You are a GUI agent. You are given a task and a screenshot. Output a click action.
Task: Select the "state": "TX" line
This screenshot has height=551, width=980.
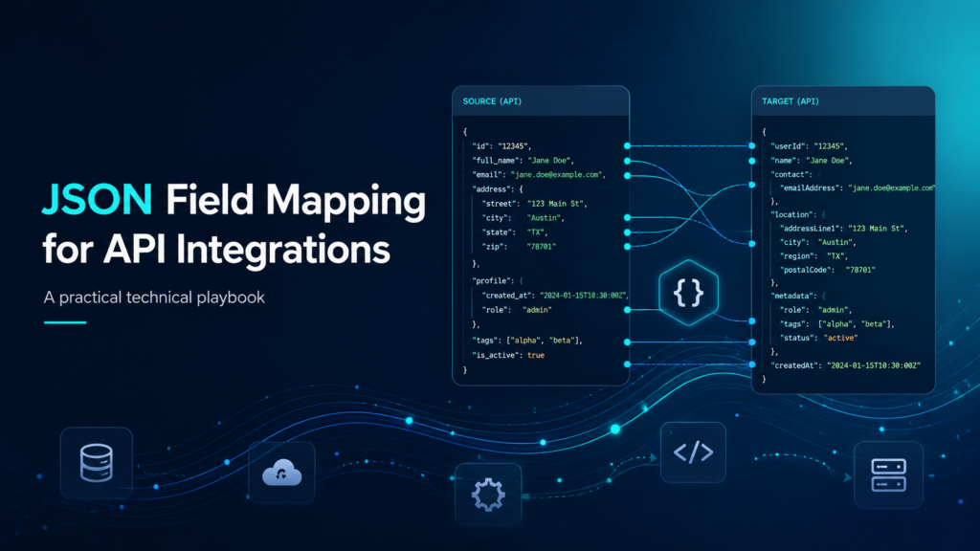(x=514, y=232)
